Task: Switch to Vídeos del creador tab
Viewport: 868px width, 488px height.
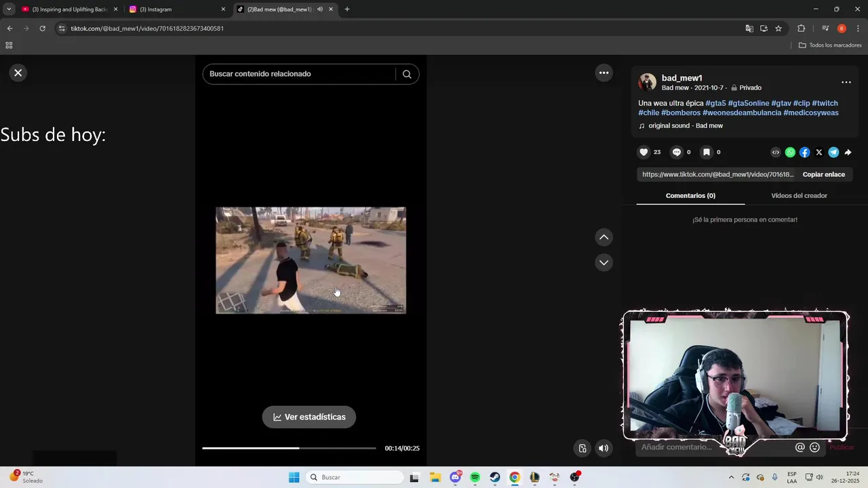Action: pos(799,195)
